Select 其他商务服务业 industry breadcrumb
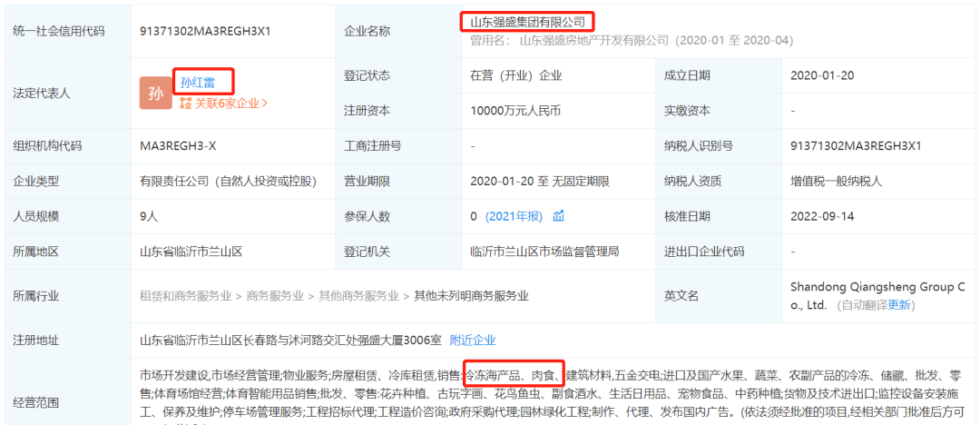 click(358, 296)
